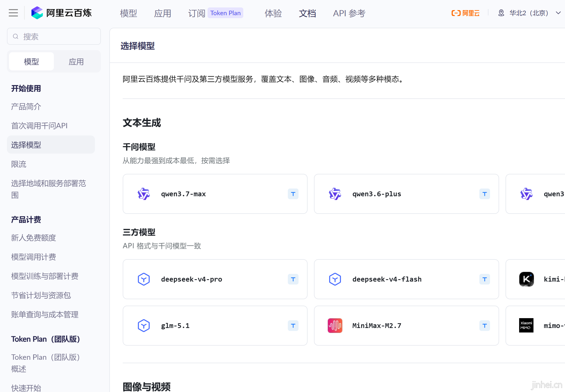
Task: Focus the 搜索 search field
Action: (54, 36)
